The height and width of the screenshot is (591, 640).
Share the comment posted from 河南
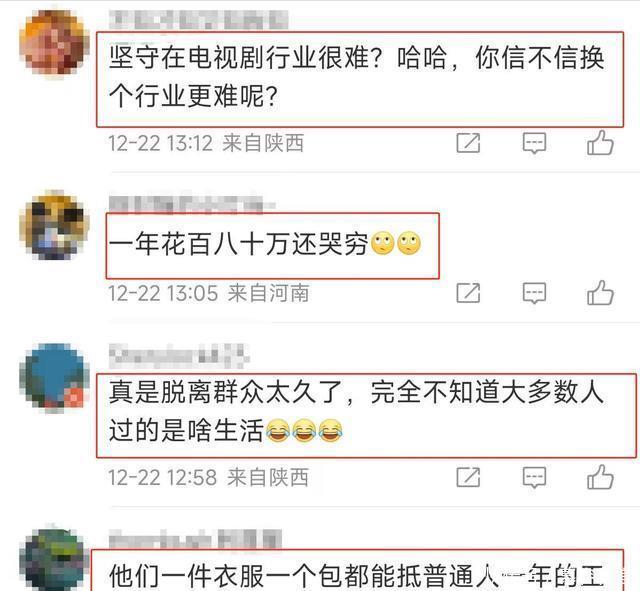pos(468,293)
